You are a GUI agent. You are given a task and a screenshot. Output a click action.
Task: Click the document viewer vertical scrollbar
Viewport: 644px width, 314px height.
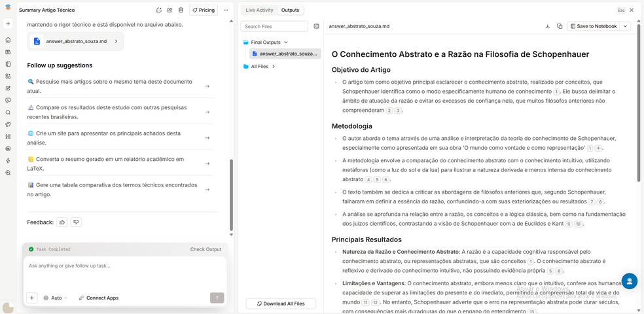(x=638, y=103)
